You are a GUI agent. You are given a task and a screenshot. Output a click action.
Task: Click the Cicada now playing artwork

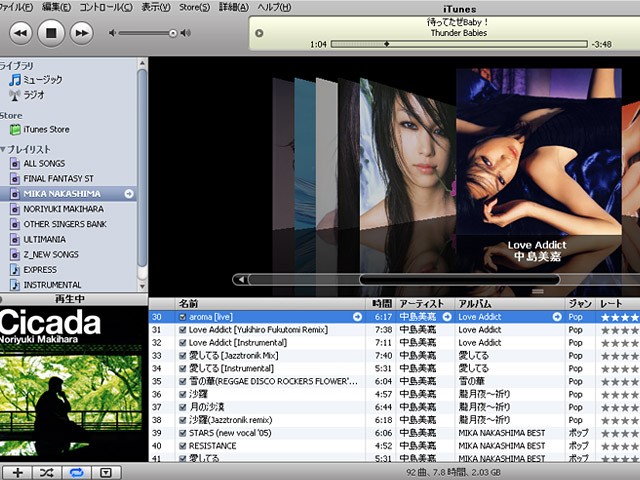[73, 384]
